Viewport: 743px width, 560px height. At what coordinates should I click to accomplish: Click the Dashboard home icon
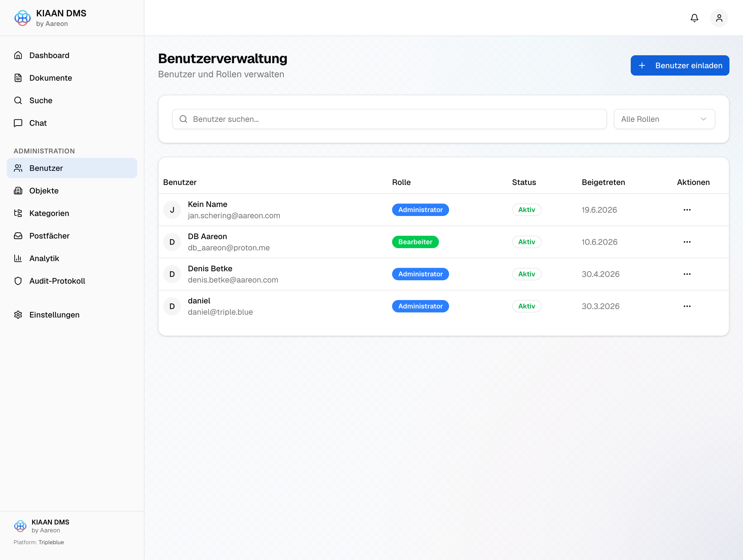tap(18, 55)
